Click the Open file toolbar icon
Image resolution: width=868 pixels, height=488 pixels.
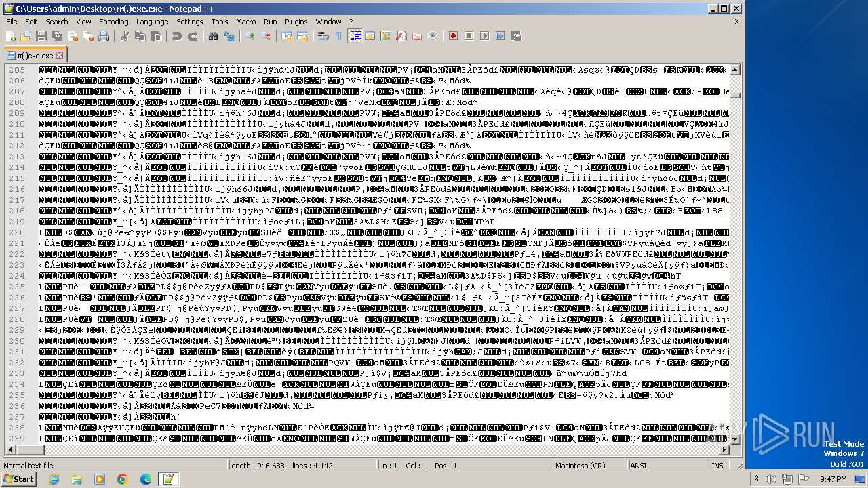tap(26, 36)
